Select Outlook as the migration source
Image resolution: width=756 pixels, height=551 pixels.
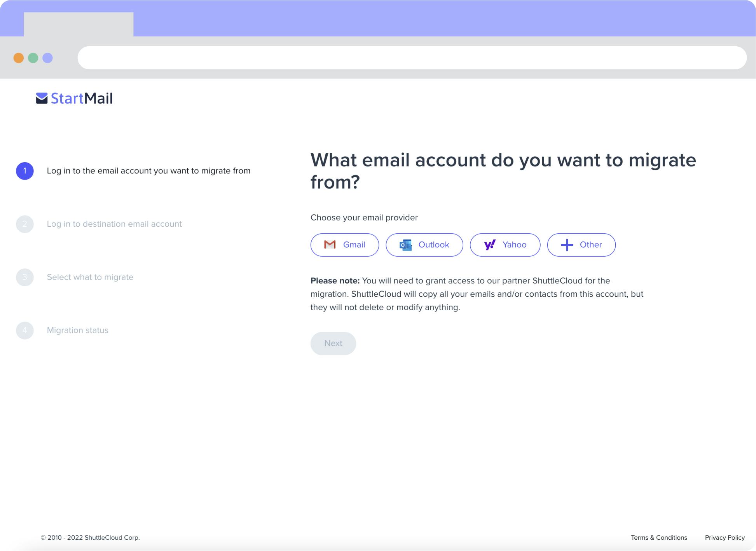(424, 245)
